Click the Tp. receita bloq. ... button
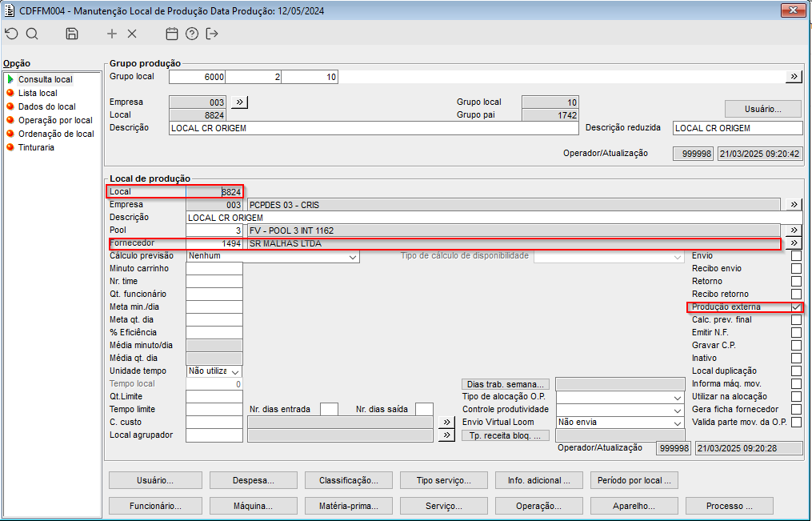Image resolution: width=812 pixels, height=521 pixels. pos(505,435)
